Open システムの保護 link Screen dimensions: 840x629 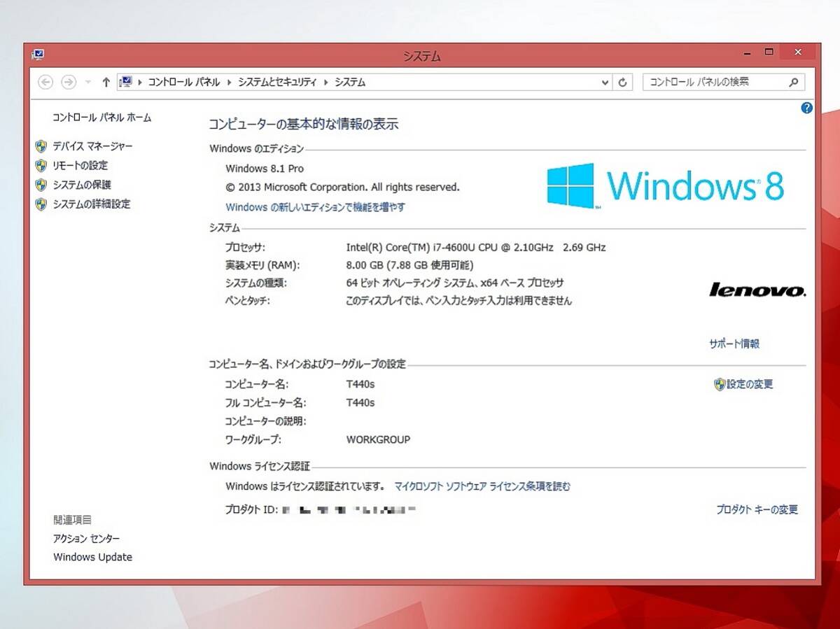click(x=82, y=185)
